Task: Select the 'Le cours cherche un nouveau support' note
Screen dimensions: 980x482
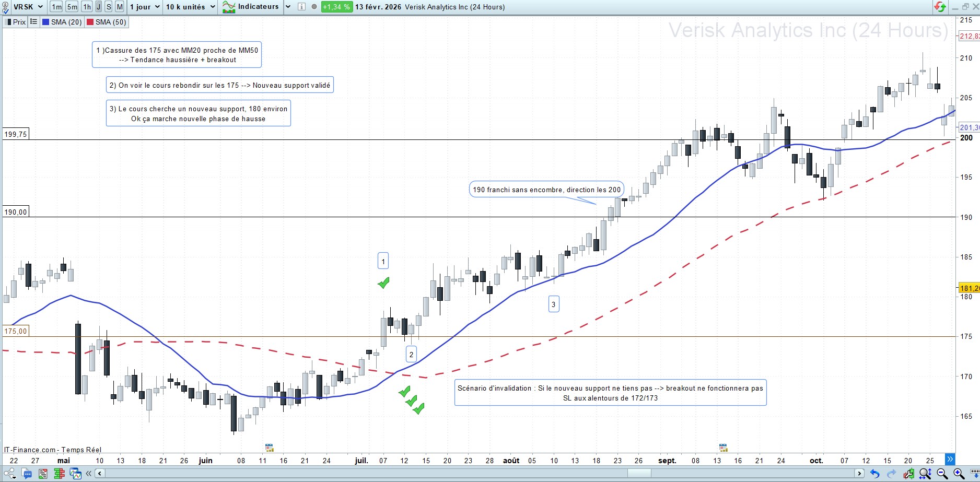Action: point(199,113)
